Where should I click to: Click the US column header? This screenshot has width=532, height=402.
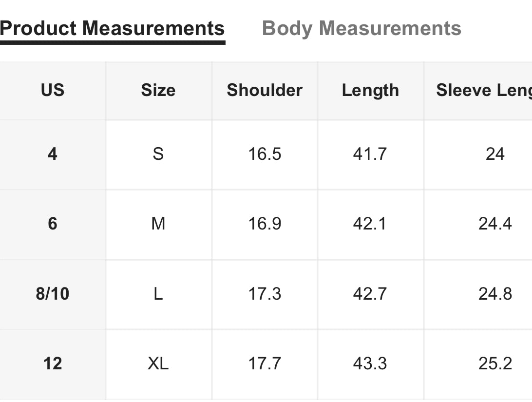[53, 90]
